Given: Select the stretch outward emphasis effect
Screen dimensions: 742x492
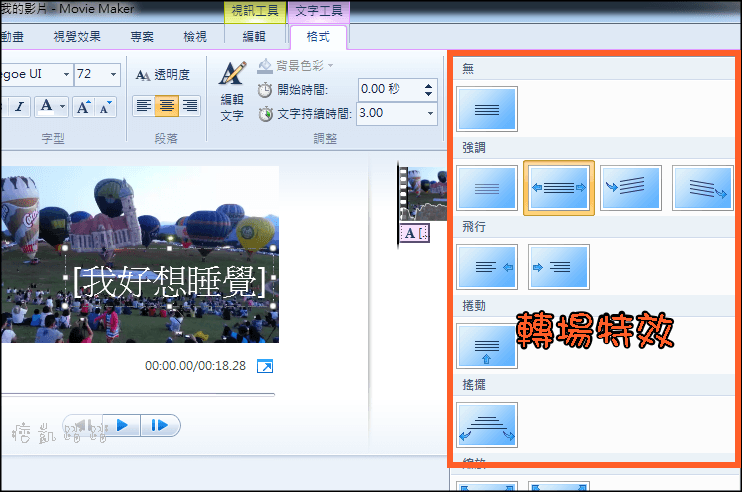Looking at the screenshot, I should tap(559, 188).
